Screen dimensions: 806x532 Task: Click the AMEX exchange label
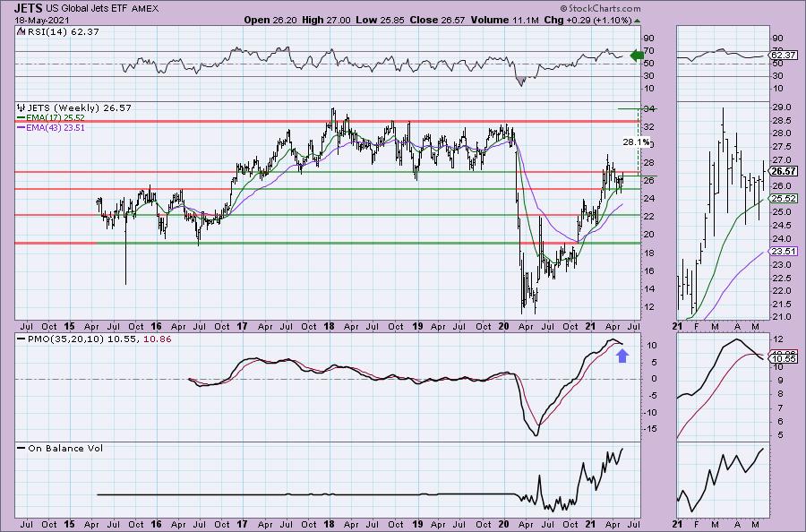145,9
